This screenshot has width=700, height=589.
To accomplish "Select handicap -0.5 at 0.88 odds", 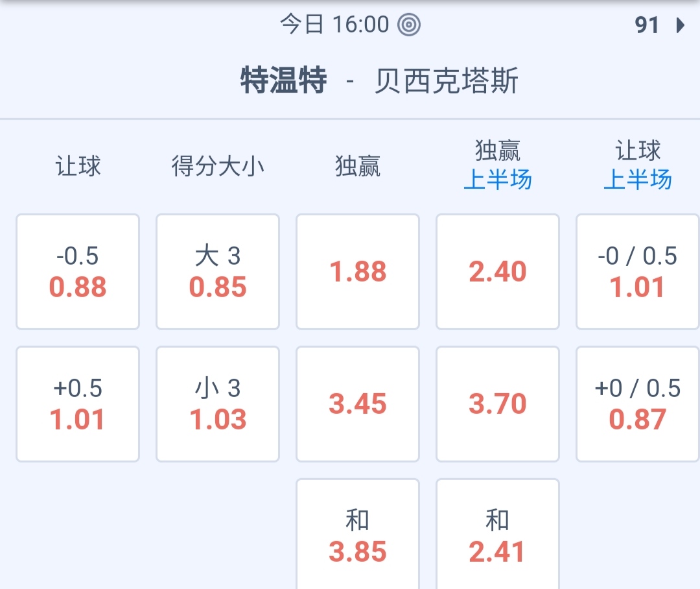I will point(78,272).
